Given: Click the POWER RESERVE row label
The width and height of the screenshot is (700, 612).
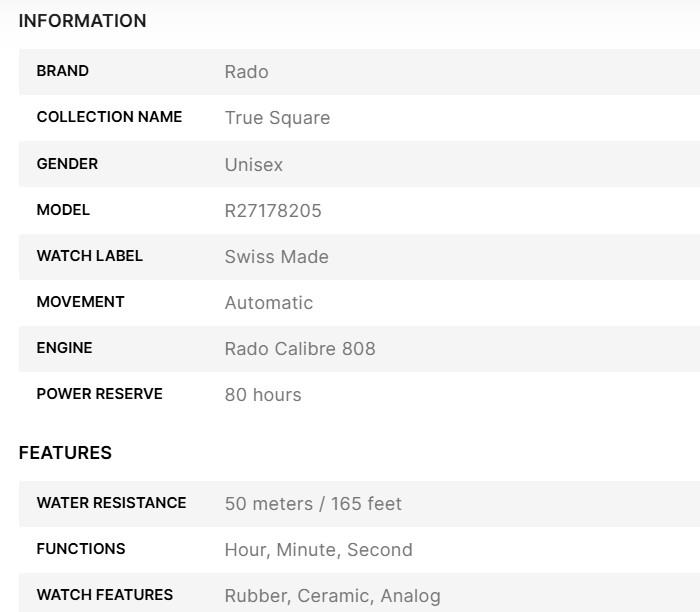Looking at the screenshot, I should [99, 394].
